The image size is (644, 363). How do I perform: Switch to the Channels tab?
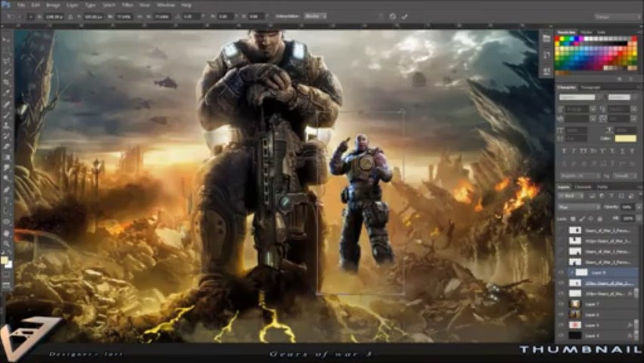[583, 187]
